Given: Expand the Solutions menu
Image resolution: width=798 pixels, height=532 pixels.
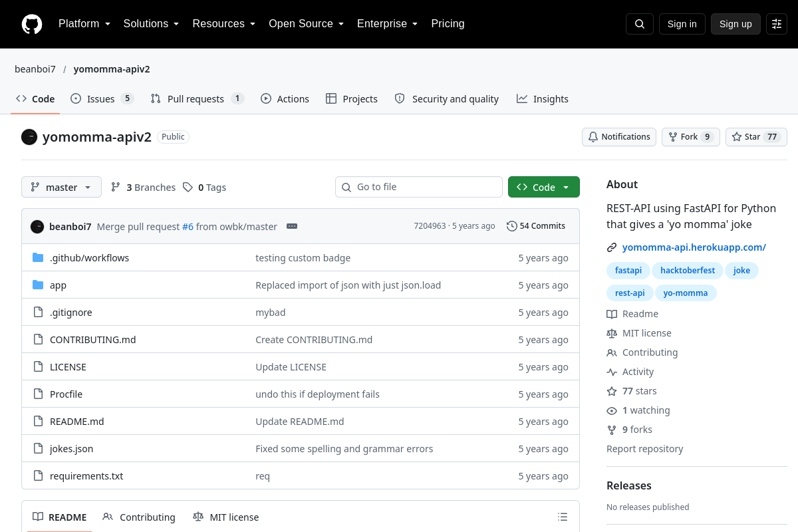Looking at the screenshot, I should point(152,24).
